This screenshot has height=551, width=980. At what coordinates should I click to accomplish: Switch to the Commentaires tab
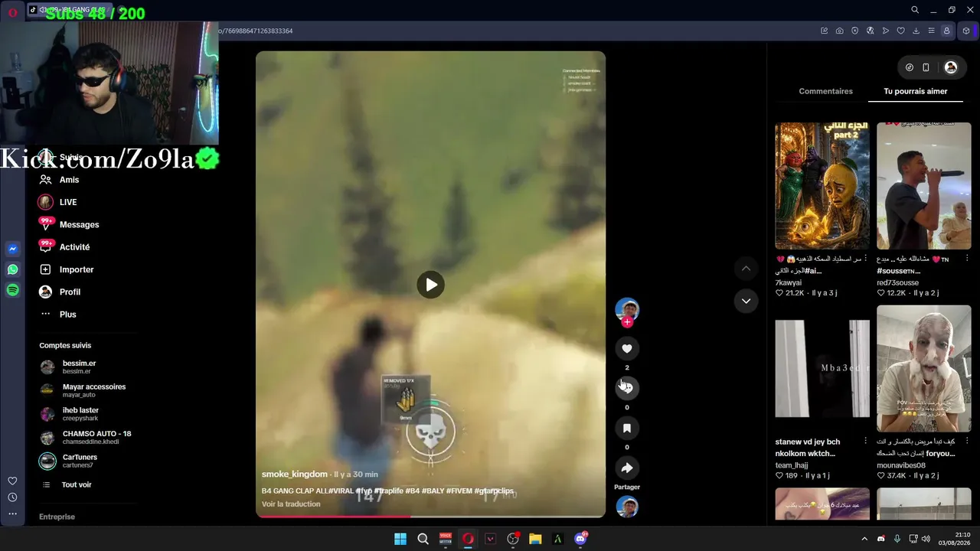tap(825, 91)
